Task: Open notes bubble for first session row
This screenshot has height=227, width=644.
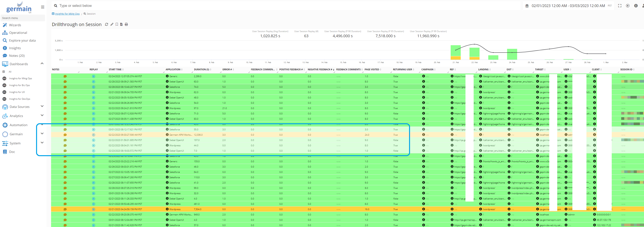Action: (x=65, y=76)
